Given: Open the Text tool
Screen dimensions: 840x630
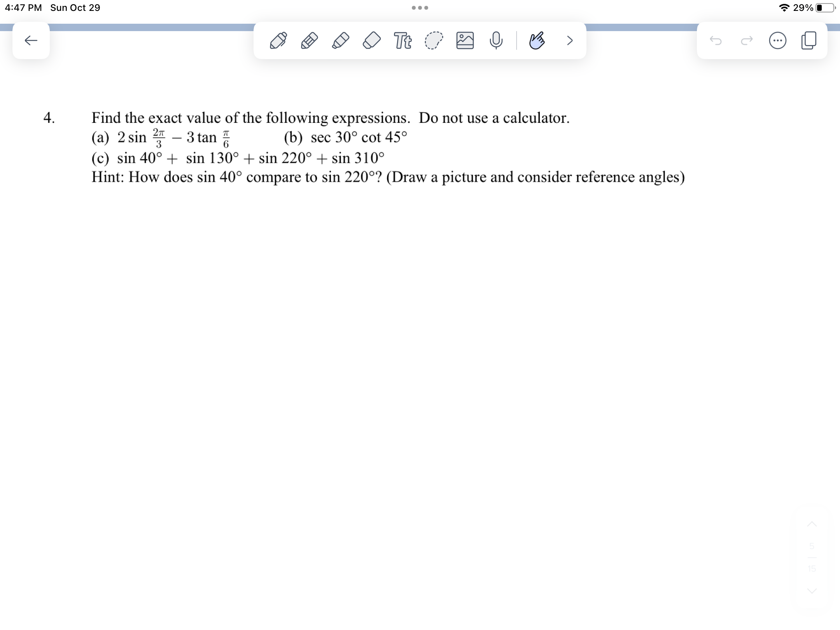Looking at the screenshot, I should pos(402,41).
